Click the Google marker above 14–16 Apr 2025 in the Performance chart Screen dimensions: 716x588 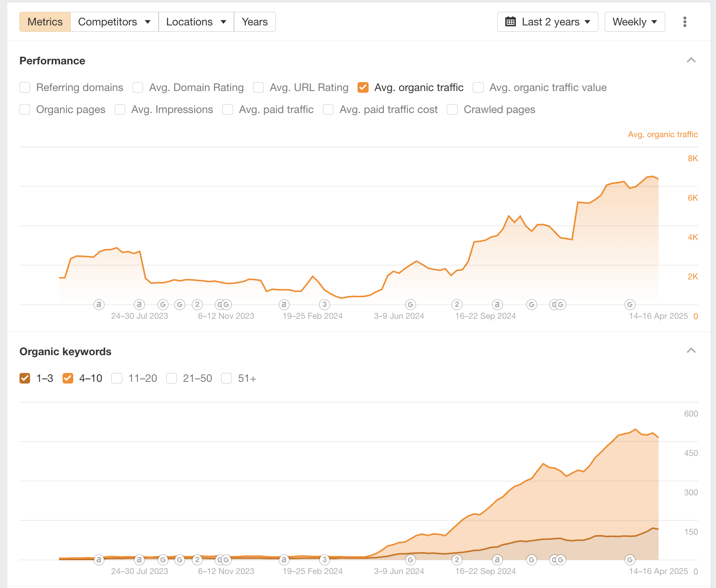(630, 304)
